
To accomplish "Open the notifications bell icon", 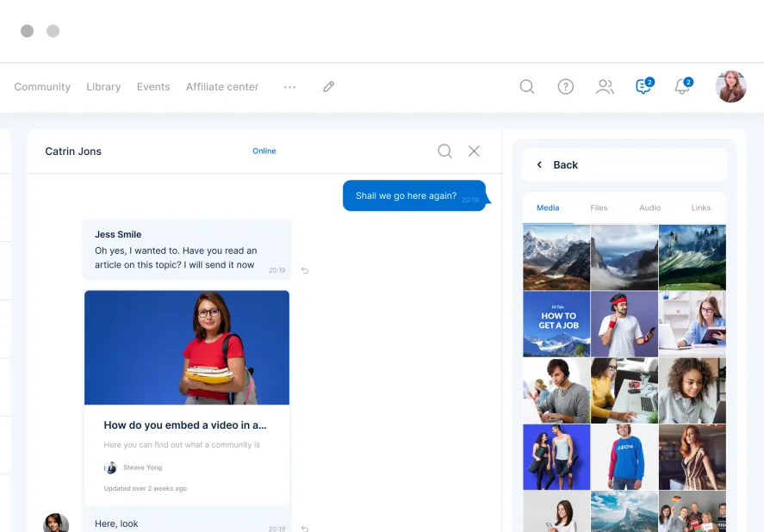I will (x=682, y=87).
